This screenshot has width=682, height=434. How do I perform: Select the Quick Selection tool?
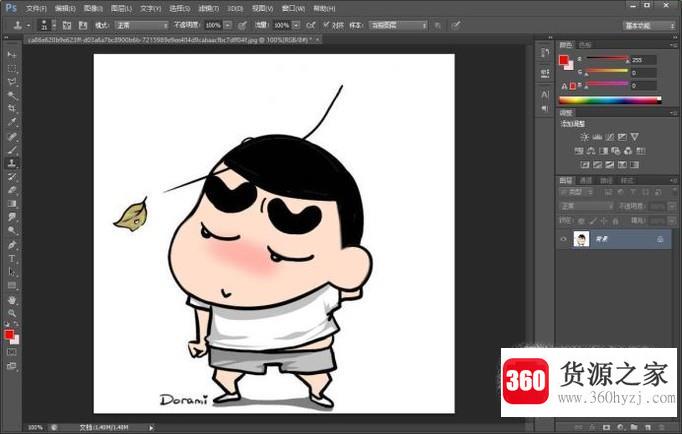12,96
